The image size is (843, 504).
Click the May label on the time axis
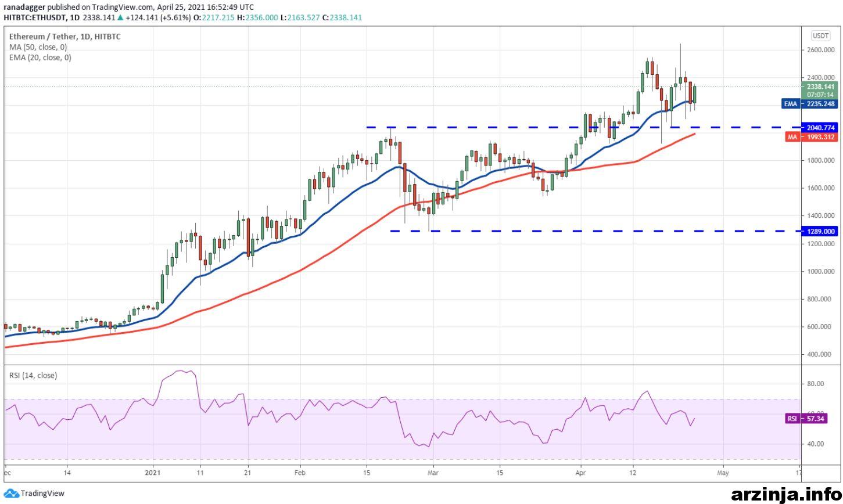coord(723,473)
